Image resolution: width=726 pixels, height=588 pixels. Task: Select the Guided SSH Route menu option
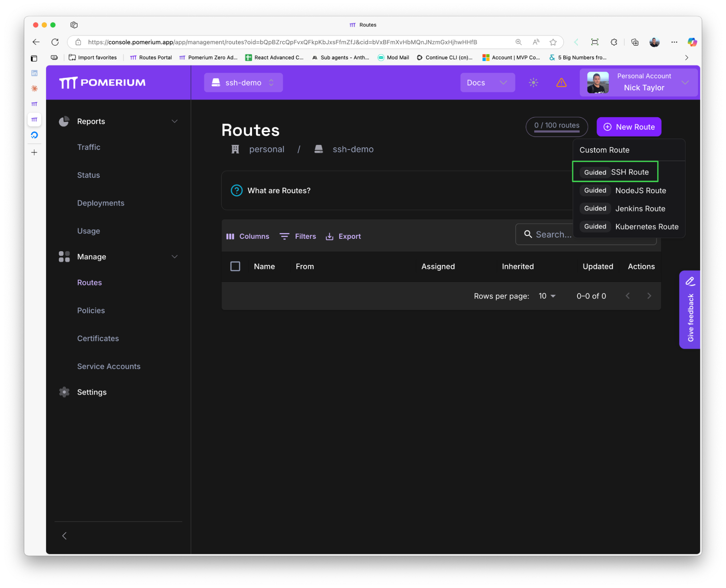[615, 172]
